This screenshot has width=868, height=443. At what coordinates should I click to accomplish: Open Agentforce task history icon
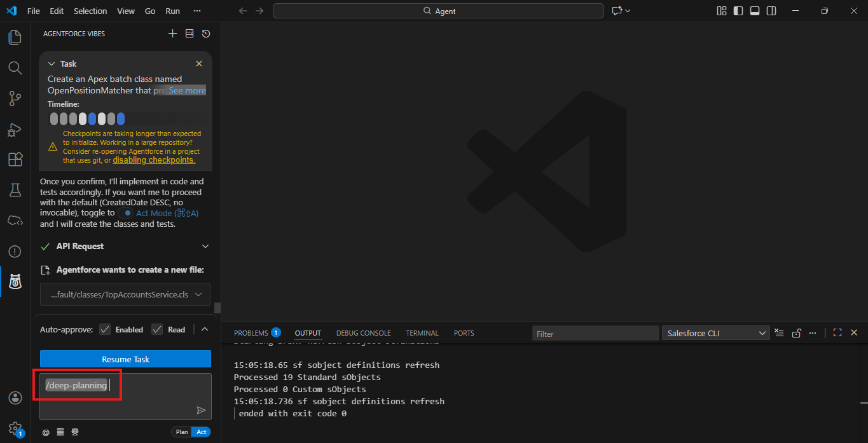point(206,34)
